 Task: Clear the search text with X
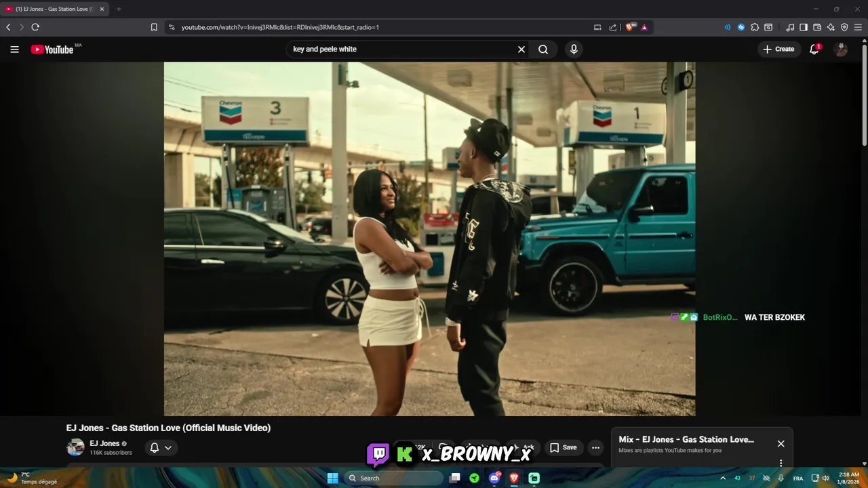(521, 49)
